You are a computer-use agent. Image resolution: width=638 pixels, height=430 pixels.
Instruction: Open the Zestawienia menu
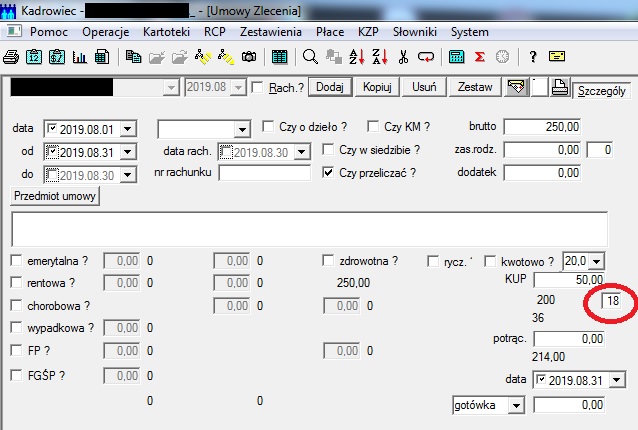click(x=271, y=32)
